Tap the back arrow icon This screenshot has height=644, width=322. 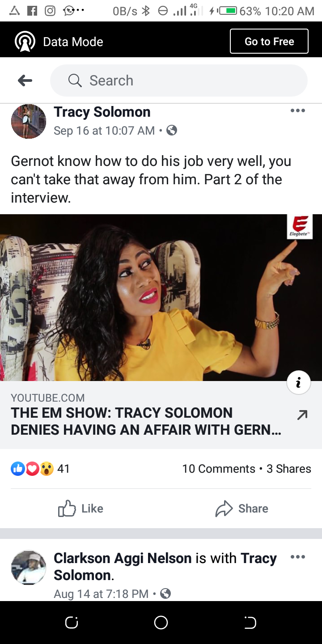coord(25,80)
